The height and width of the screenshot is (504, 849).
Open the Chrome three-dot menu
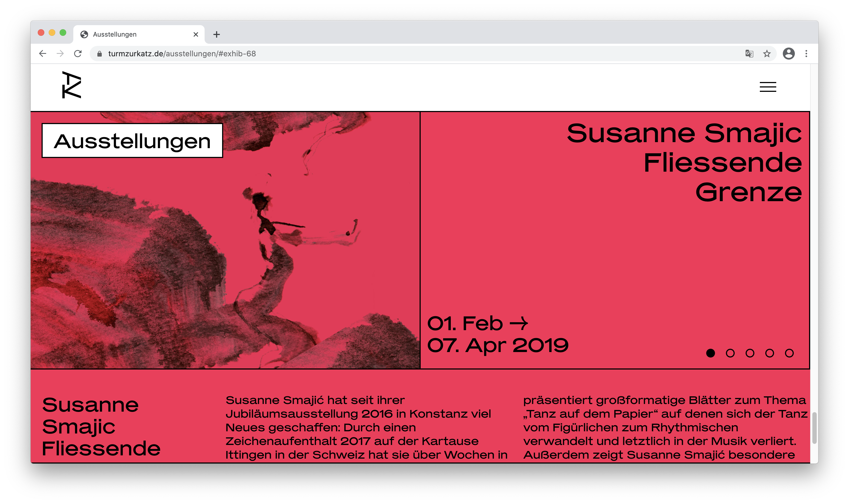click(x=806, y=54)
